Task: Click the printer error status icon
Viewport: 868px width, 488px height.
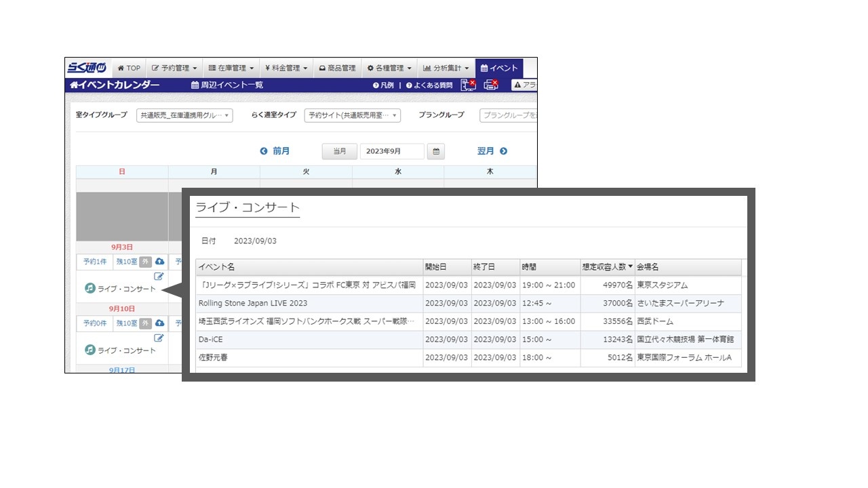Action: (491, 85)
